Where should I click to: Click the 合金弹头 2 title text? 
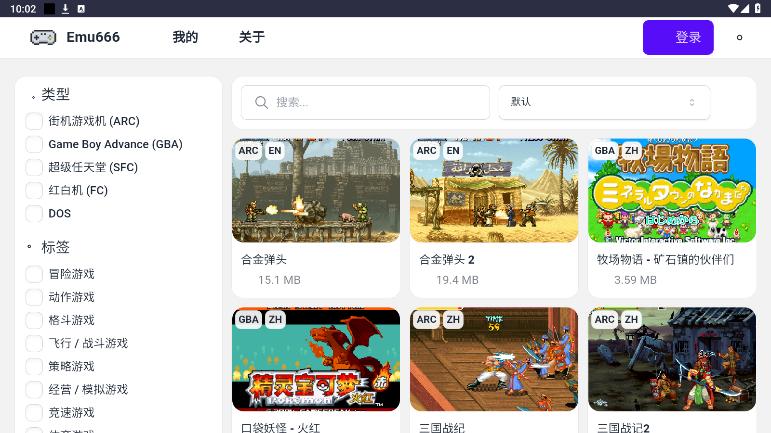point(447,260)
